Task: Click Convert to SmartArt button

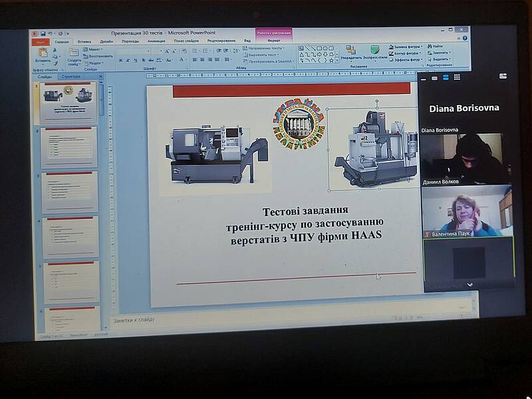Action: [269, 61]
